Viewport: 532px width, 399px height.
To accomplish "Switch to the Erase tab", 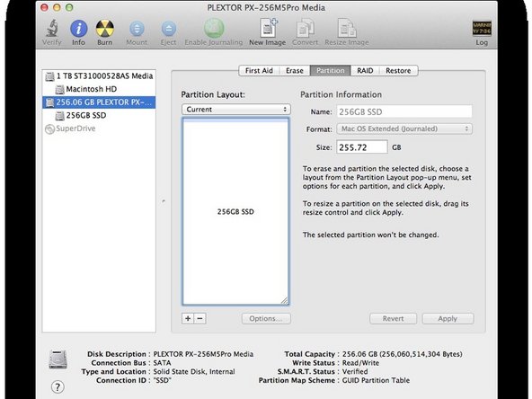I will point(295,71).
